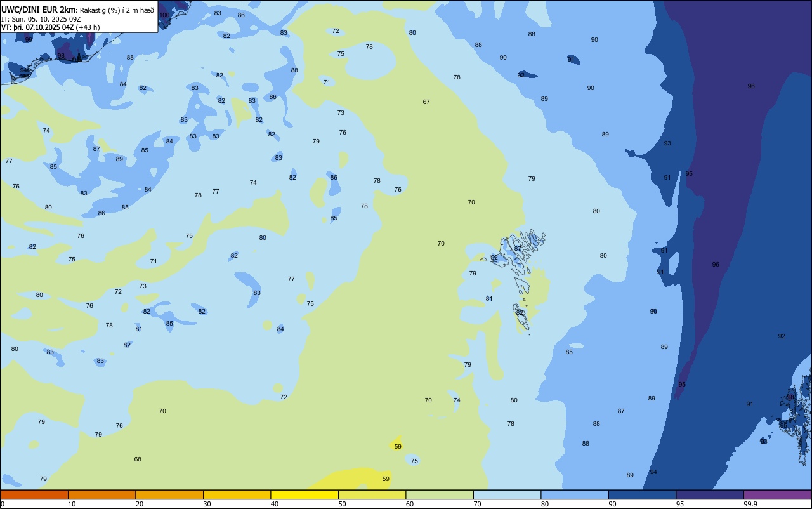Select the medium blue 80–90 legend swatch
Image resolution: width=812 pixels, height=509 pixels.
575,494
